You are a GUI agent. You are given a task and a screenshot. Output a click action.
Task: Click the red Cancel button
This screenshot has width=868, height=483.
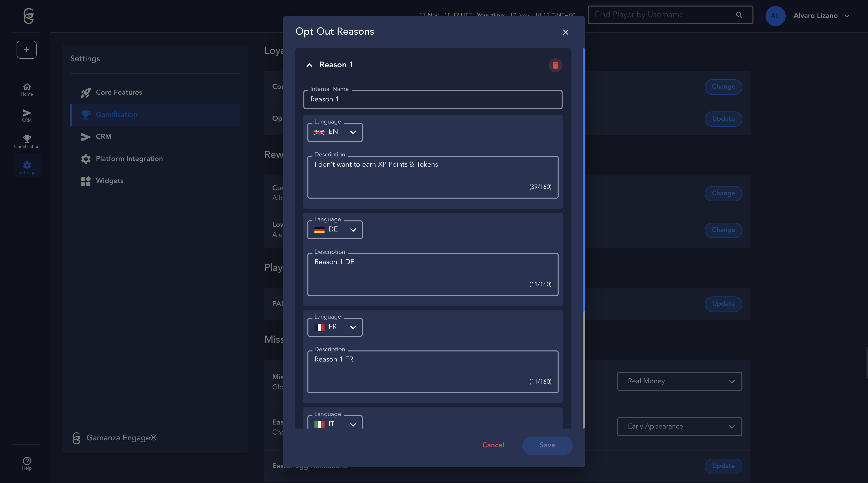pos(493,445)
